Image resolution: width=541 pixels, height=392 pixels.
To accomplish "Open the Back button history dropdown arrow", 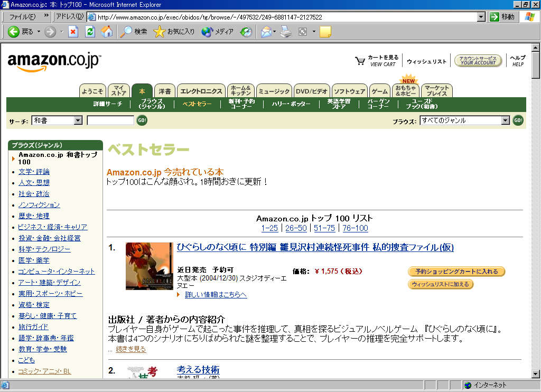I will pos(39,32).
